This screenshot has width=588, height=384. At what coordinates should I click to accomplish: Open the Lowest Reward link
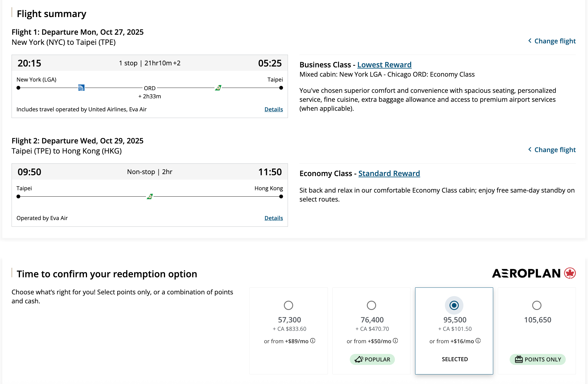click(x=384, y=65)
